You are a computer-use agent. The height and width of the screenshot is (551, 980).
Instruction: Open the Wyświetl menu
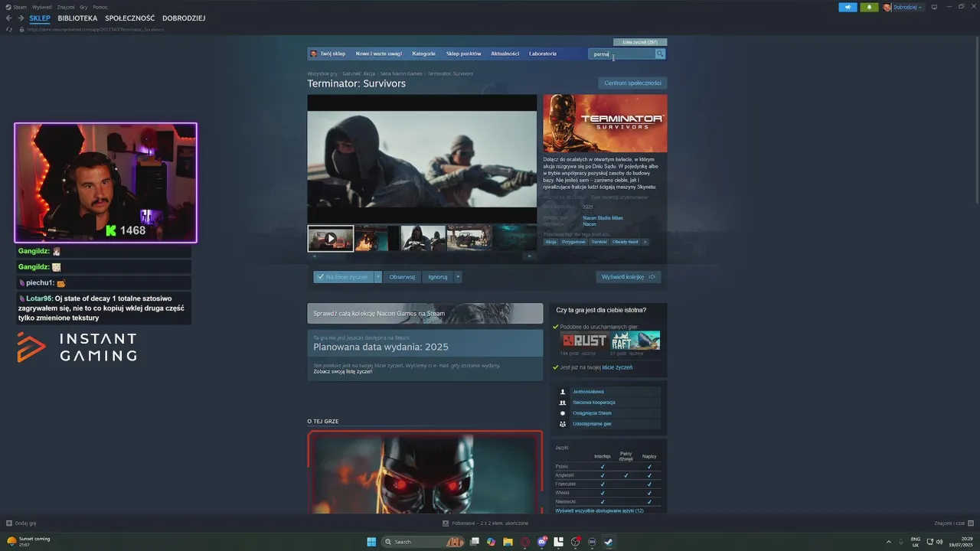coord(42,7)
